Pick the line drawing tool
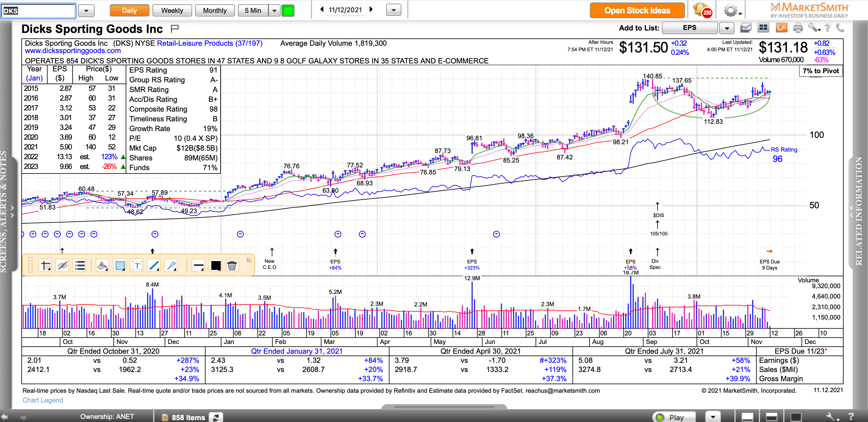The width and height of the screenshot is (868, 422). pyautogui.click(x=154, y=266)
